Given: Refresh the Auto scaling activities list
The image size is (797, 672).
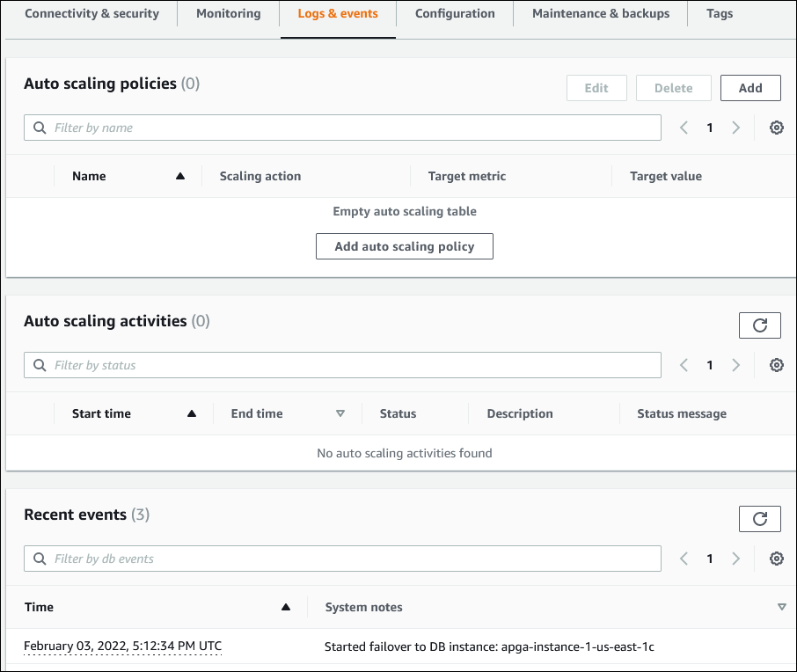Looking at the screenshot, I should point(759,325).
